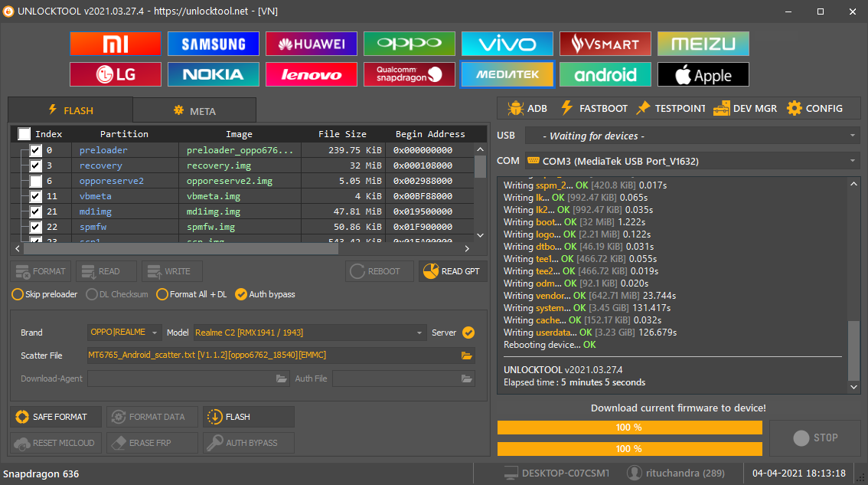Open the Dev Mgr device manager
This screenshot has width=868, height=485.
coord(745,109)
